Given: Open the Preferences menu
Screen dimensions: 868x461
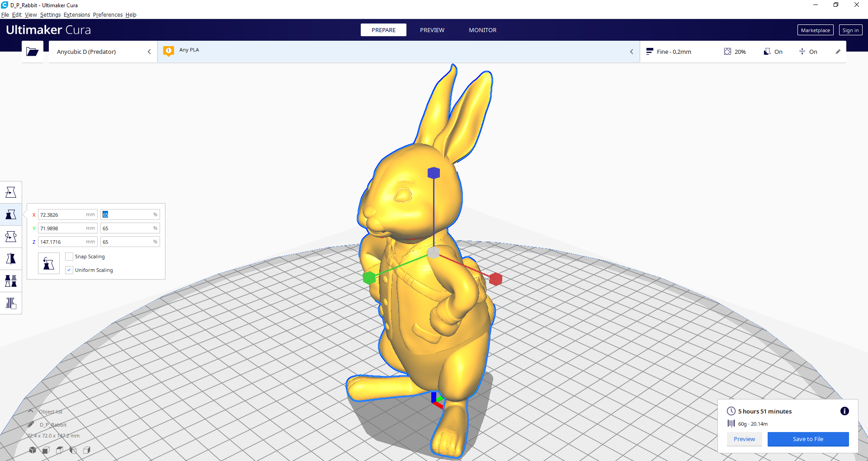Looking at the screenshot, I should (108, 15).
